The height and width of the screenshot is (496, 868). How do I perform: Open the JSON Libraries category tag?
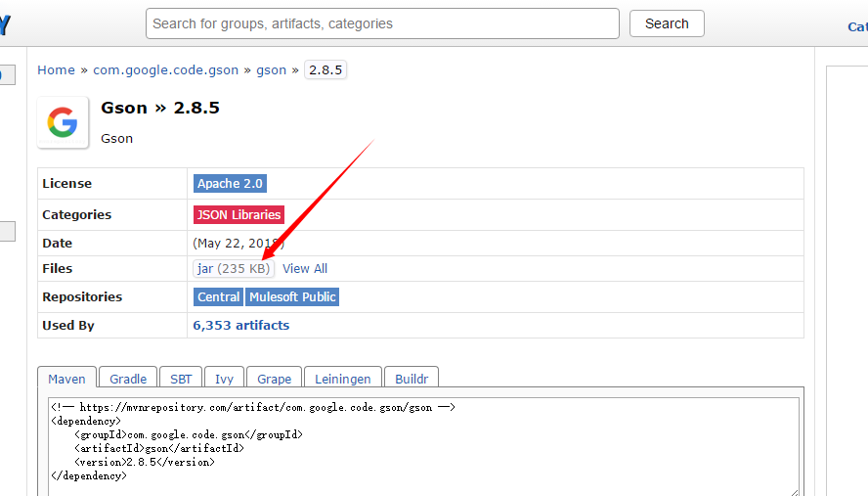pyautogui.click(x=239, y=214)
